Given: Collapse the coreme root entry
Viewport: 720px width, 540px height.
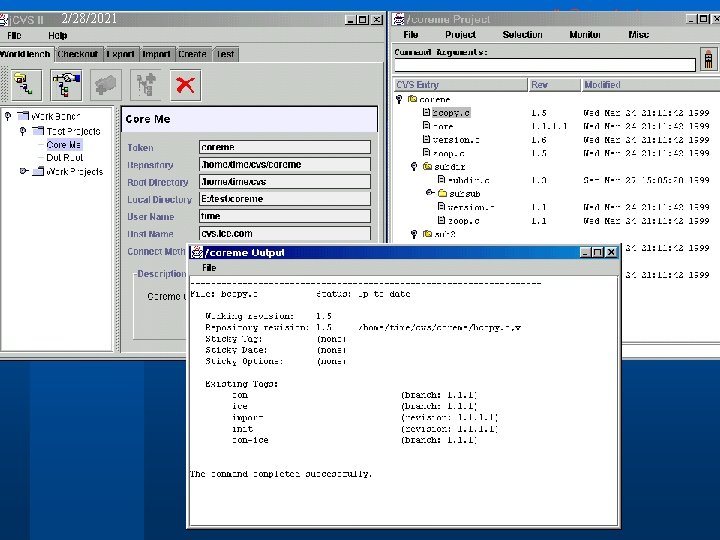Looking at the screenshot, I should [399, 99].
